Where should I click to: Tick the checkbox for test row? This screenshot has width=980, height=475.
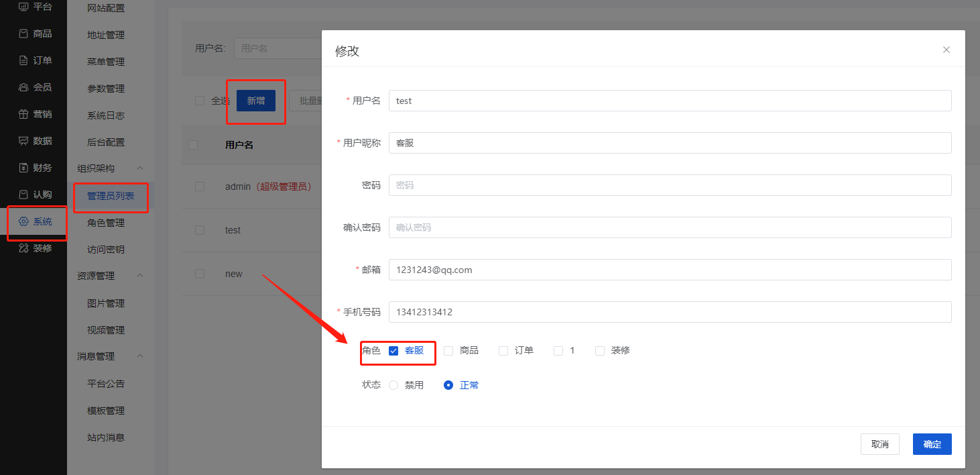[x=200, y=230]
